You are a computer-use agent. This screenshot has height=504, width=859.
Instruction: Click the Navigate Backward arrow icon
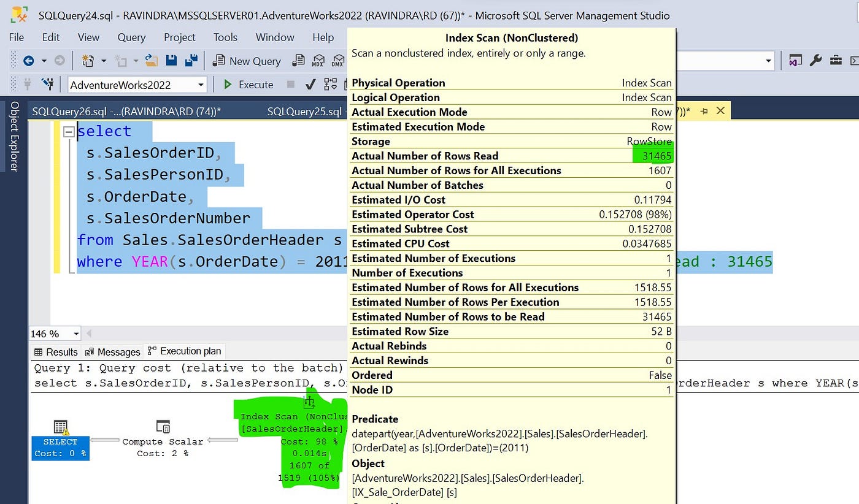click(x=28, y=61)
